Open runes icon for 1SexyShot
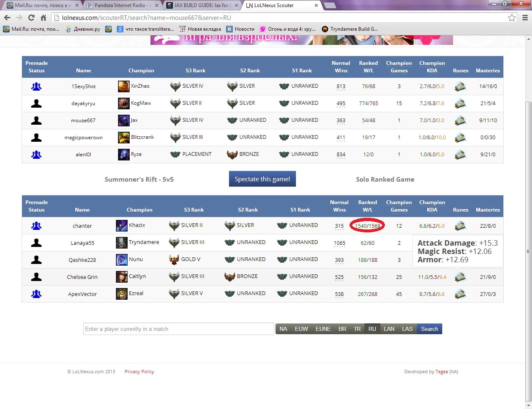Screen dimensions: 532x409 click(x=460, y=86)
